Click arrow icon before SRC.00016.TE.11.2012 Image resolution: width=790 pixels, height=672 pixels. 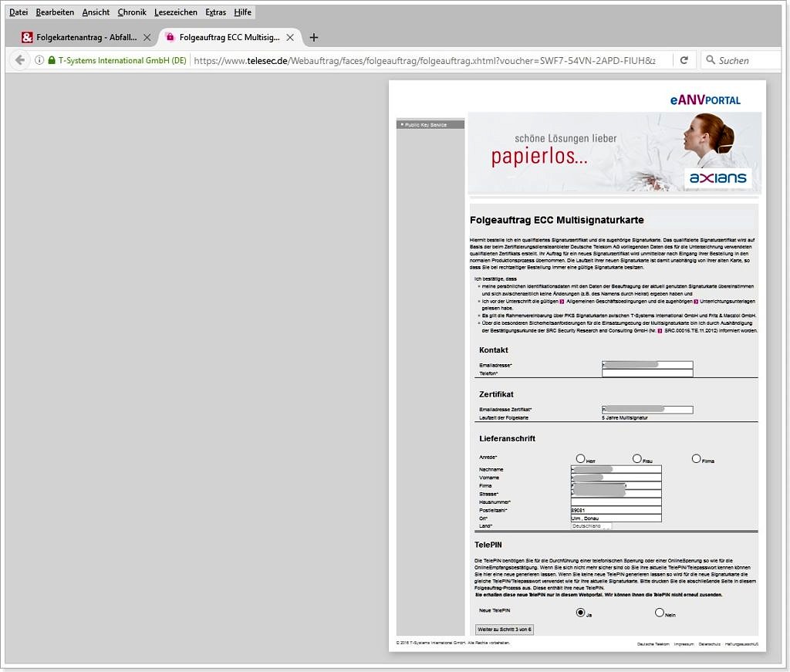pyautogui.click(x=660, y=330)
